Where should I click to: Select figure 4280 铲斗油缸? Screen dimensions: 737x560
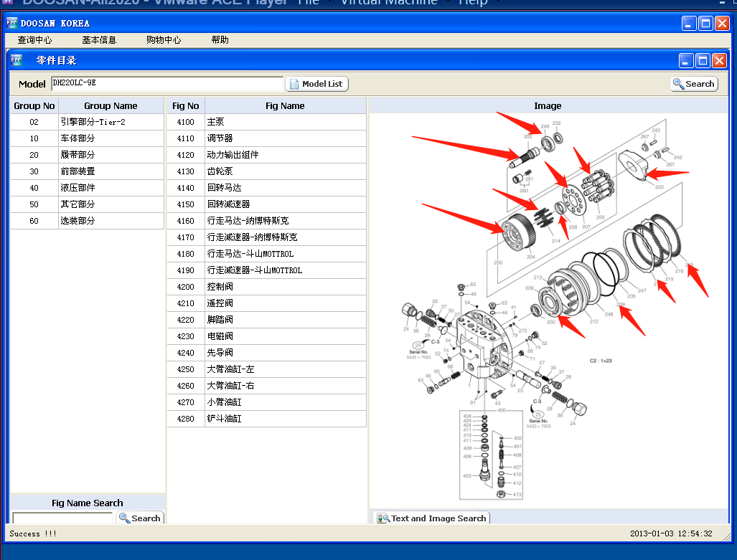coord(266,419)
